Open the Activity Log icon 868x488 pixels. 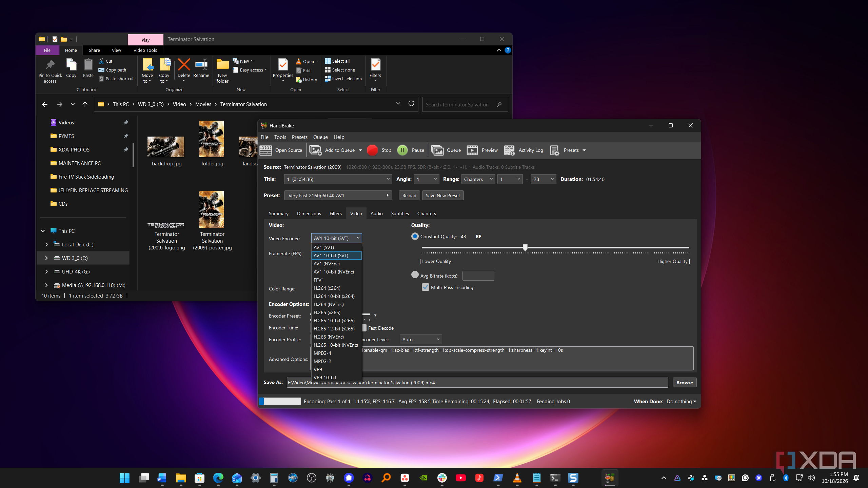509,150
